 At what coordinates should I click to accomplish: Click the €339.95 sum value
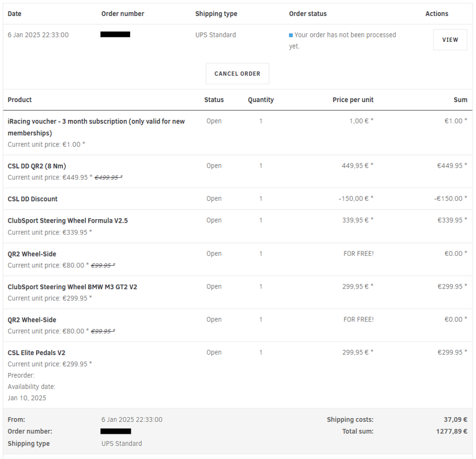coord(452,220)
